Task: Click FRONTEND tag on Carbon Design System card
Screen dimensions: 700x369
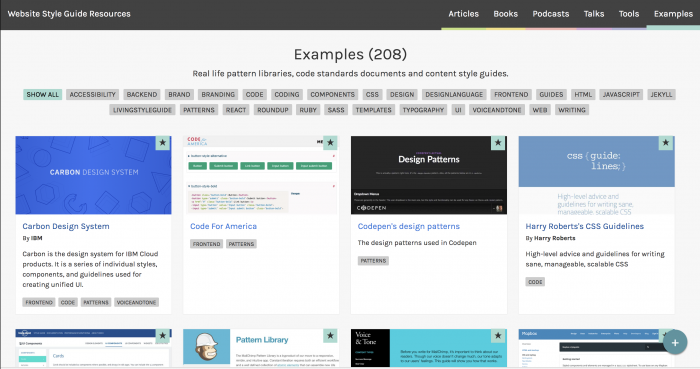Action: pos(39,303)
